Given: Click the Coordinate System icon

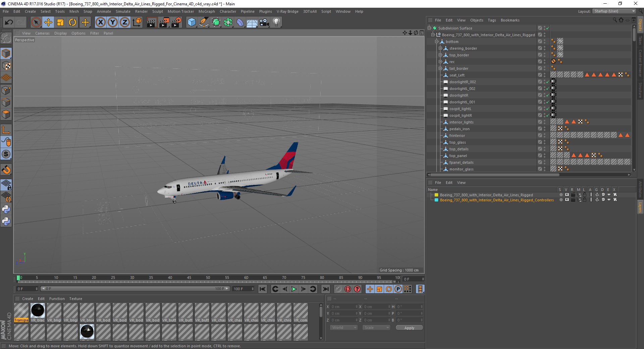Looking at the screenshot, I should (x=137, y=22).
